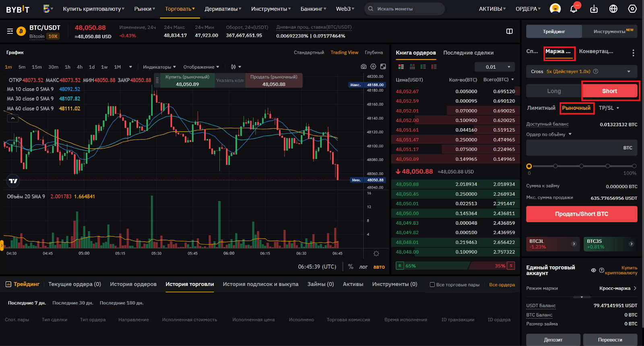Open chart axis settings gear icon
Viewport: 644px width, 346px height.
376,254
